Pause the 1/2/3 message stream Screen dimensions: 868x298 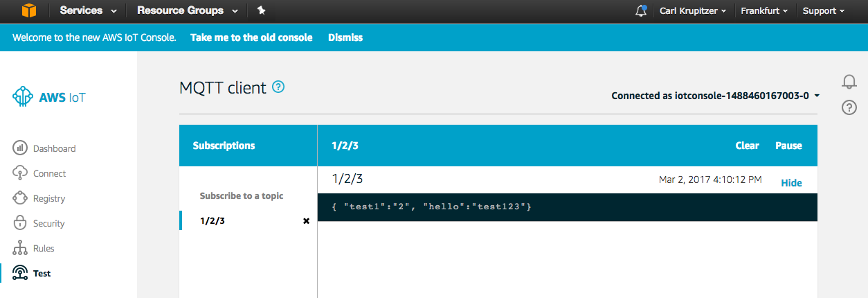[x=788, y=146]
